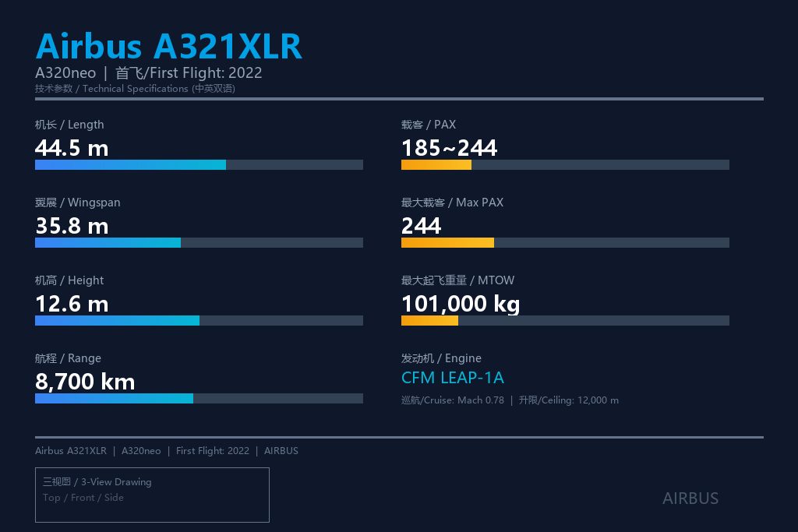This screenshot has width=798, height=532.
Task: Select the 8,700 km value
Action: [85, 382]
